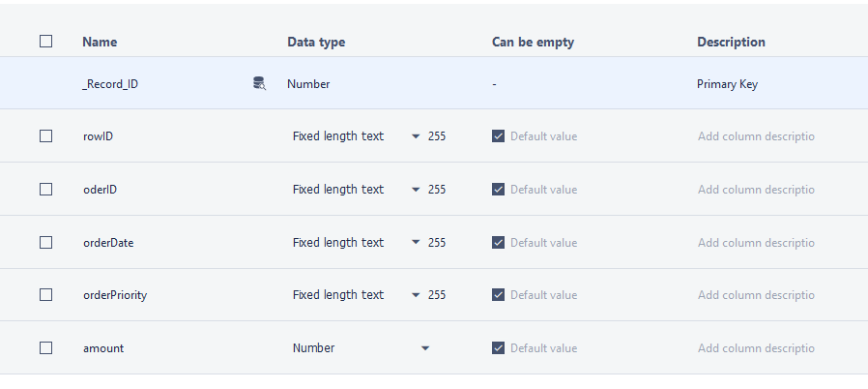Edit the oderID column name
Viewport: 868px width, 389px height.
[101, 190]
